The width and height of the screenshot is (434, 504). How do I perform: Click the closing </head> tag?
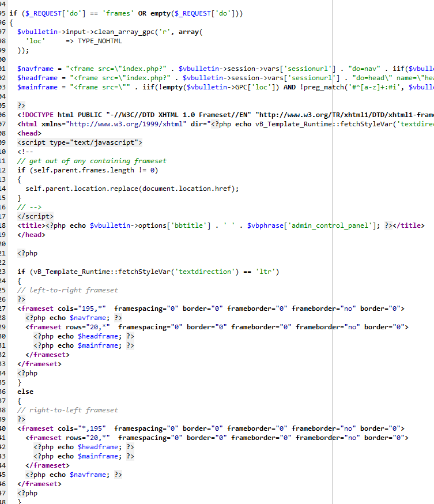[x=31, y=235]
